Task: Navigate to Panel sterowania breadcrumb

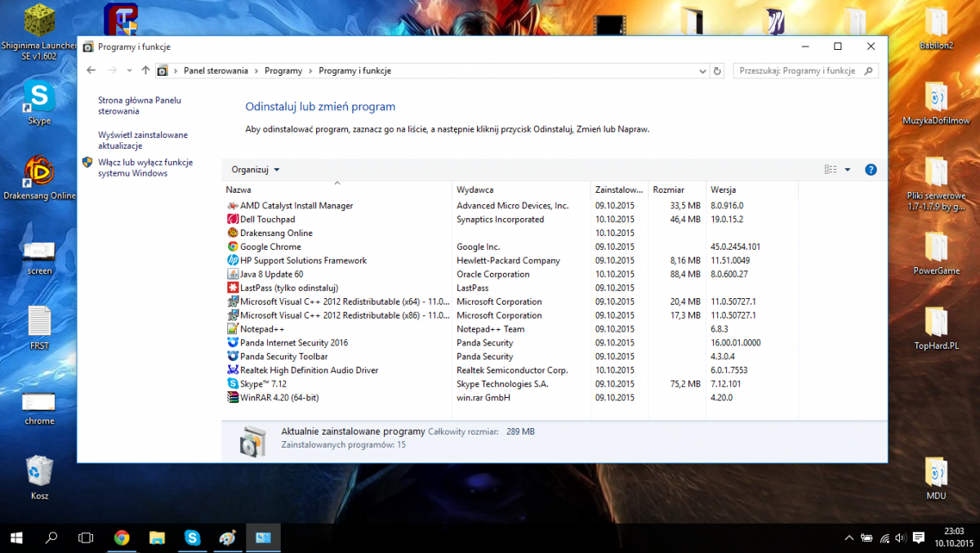Action: point(216,71)
